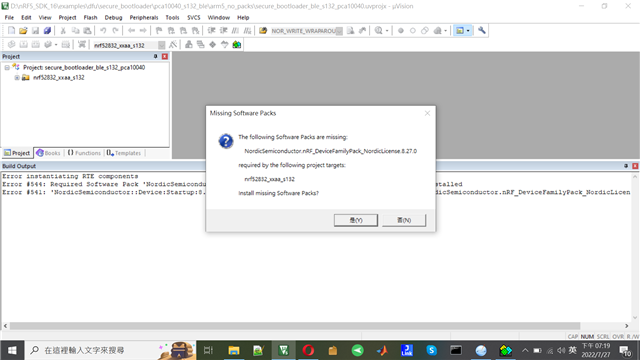The width and height of the screenshot is (640, 360).
Task: Open the window layout dropdown icon
Action: [468, 31]
